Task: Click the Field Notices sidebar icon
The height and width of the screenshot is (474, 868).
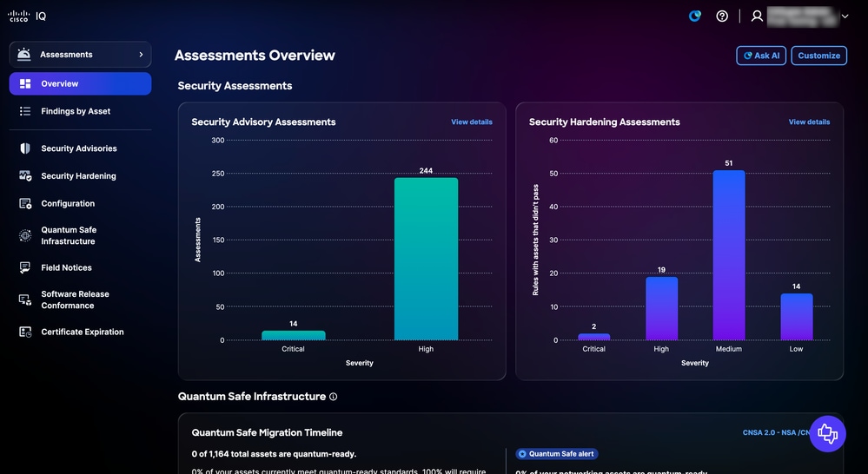Action: click(x=25, y=267)
